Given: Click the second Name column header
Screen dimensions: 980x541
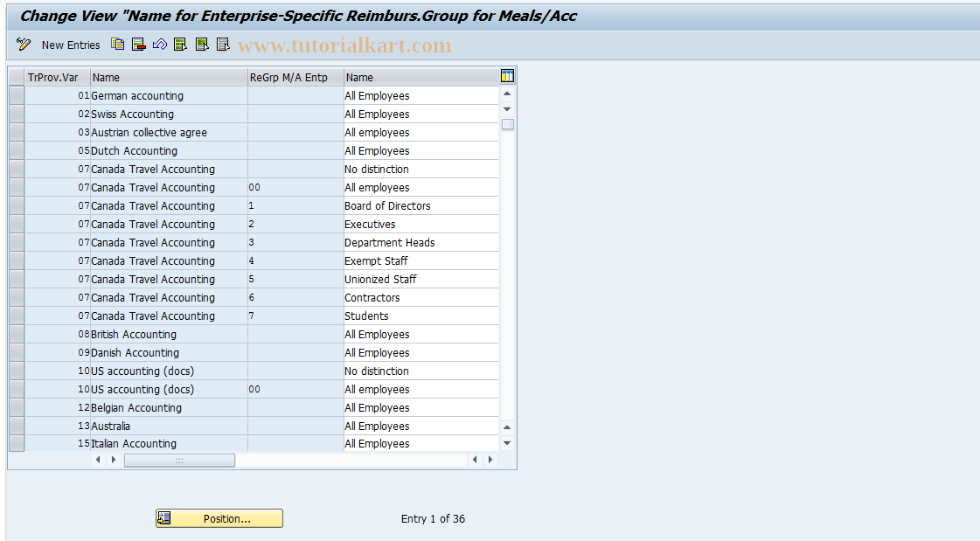Looking at the screenshot, I should coord(421,78).
